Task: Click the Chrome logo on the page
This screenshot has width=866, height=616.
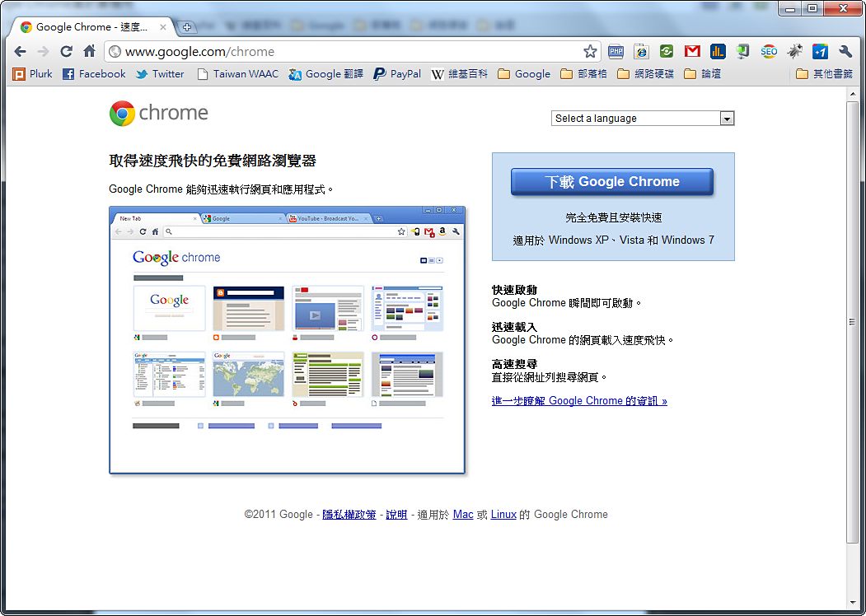Action: 158,113
